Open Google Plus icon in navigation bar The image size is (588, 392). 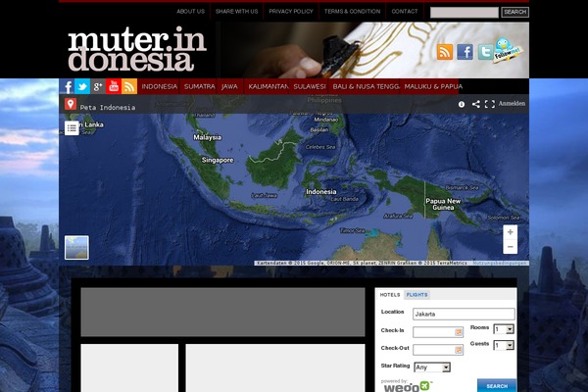pyautogui.click(x=98, y=86)
